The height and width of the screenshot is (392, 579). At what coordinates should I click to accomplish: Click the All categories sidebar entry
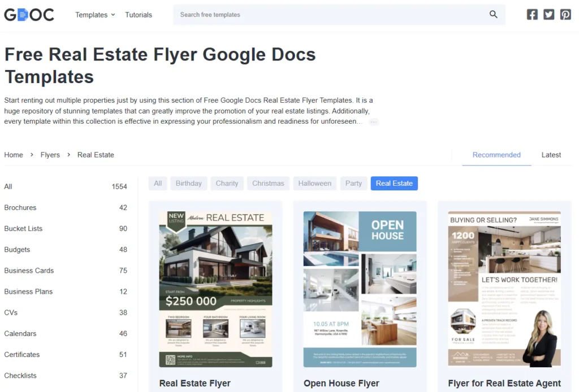[8, 186]
